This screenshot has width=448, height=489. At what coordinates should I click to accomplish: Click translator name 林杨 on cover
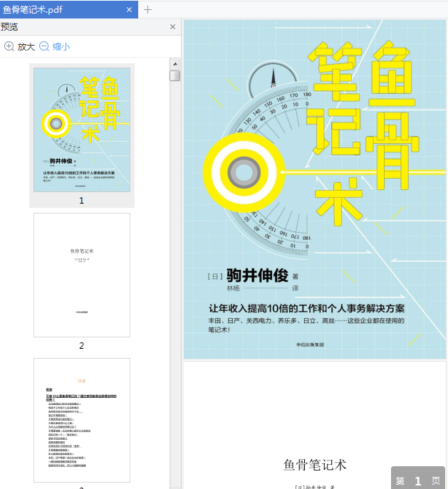point(233,288)
